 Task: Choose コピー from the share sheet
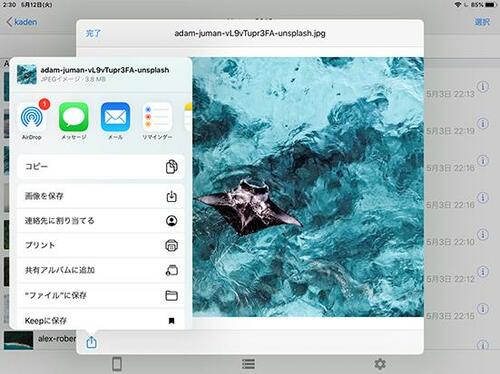(101, 167)
